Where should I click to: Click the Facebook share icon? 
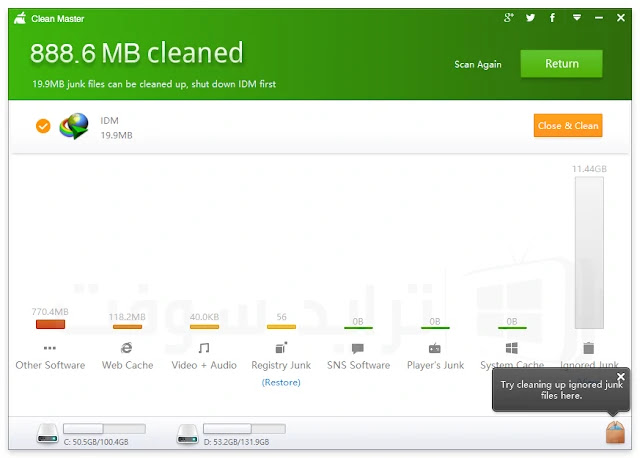point(552,18)
